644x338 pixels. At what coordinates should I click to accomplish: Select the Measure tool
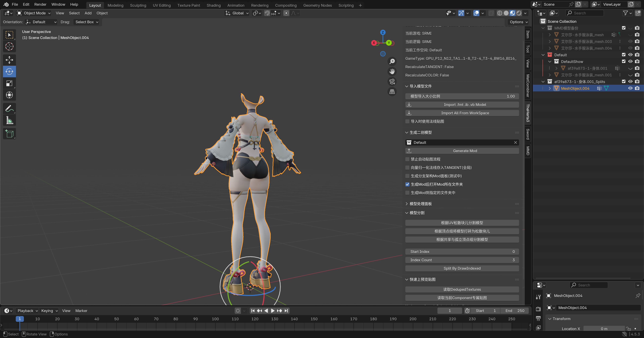click(9, 121)
